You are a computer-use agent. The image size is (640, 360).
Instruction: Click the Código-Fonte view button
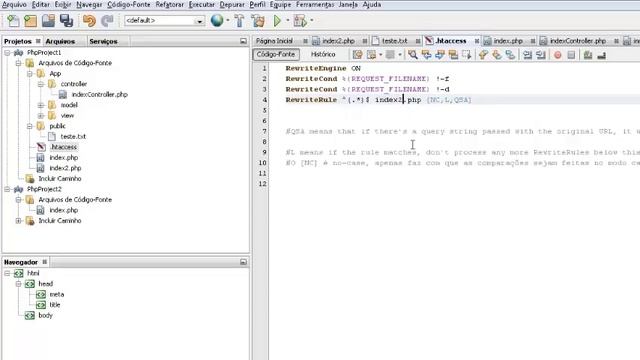pyautogui.click(x=276, y=54)
